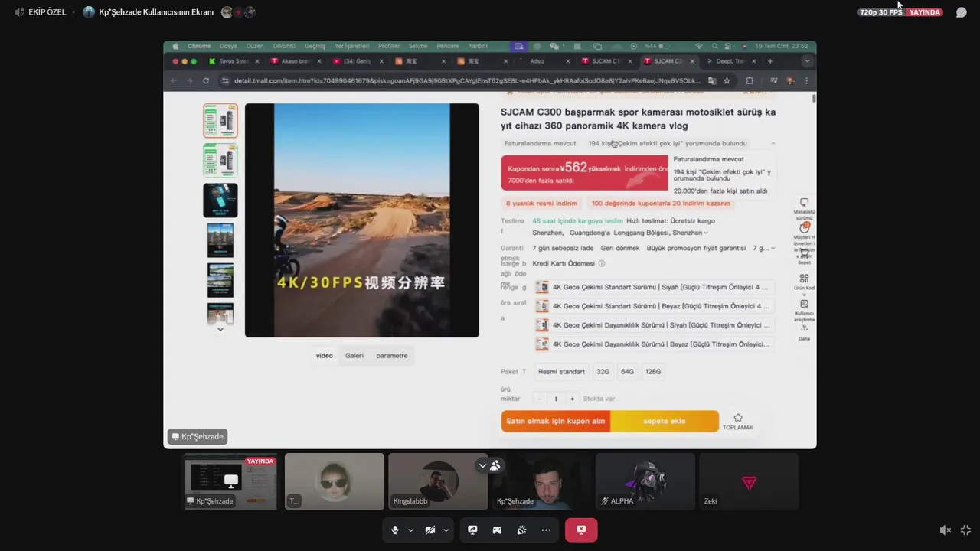Screen dimensions: 980x551
Task: Open the Profiller menu
Action: [x=389, y=46]
